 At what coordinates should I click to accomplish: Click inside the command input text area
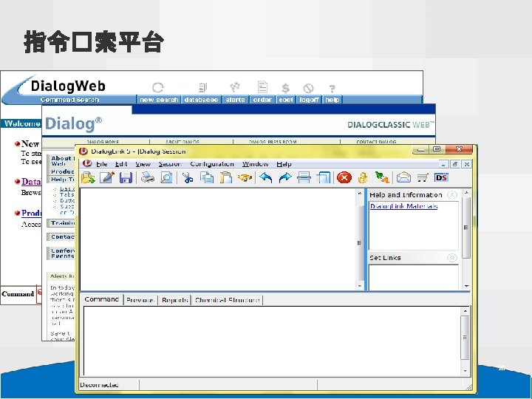(271, 341)
